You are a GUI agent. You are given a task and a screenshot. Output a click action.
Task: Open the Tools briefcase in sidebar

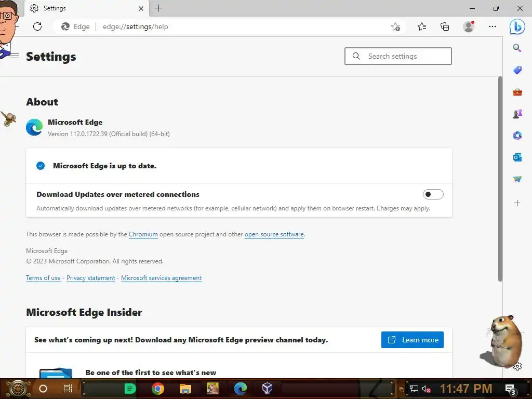click(x=517, y=92)
